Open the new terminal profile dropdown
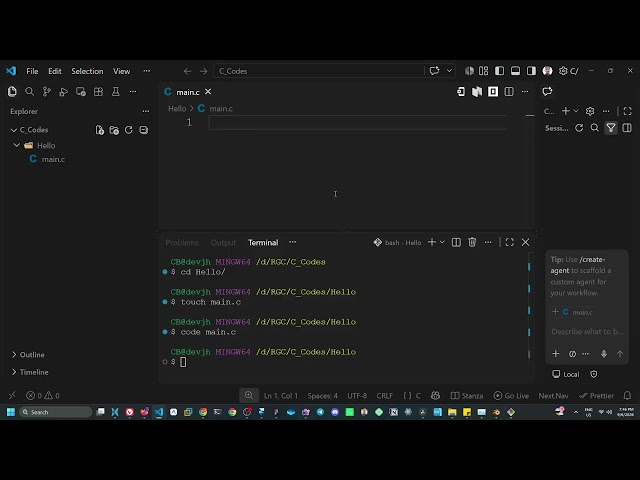This screenshot has height=480, width=640. pyautogui.click(x=442, y=242)
